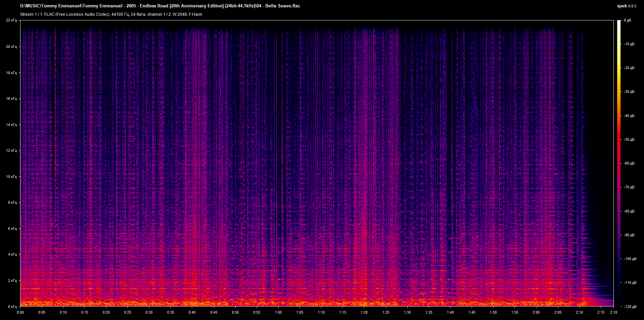This screenshot has width=644, height=320.
Task: Click the 0 дБ level label
Action: pos(627,20)
